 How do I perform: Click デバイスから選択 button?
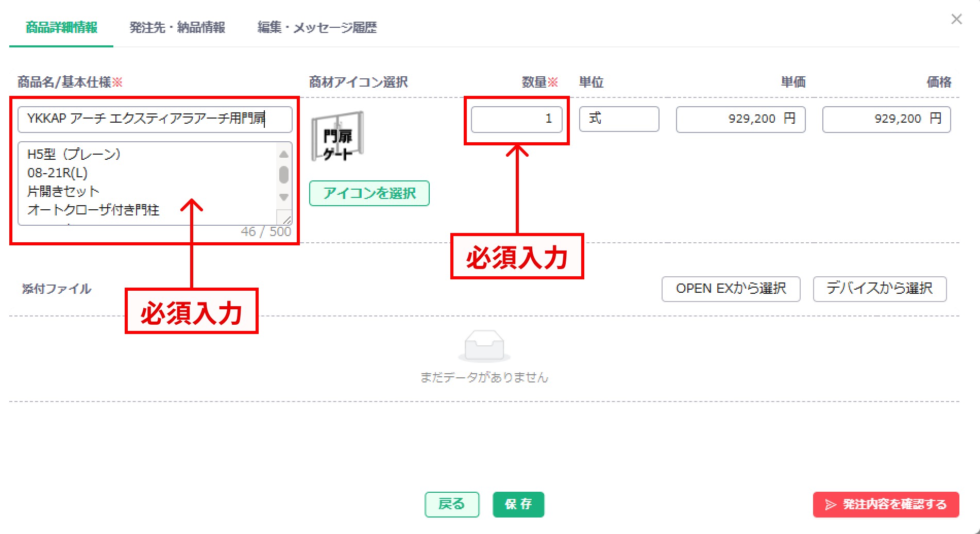880,289
